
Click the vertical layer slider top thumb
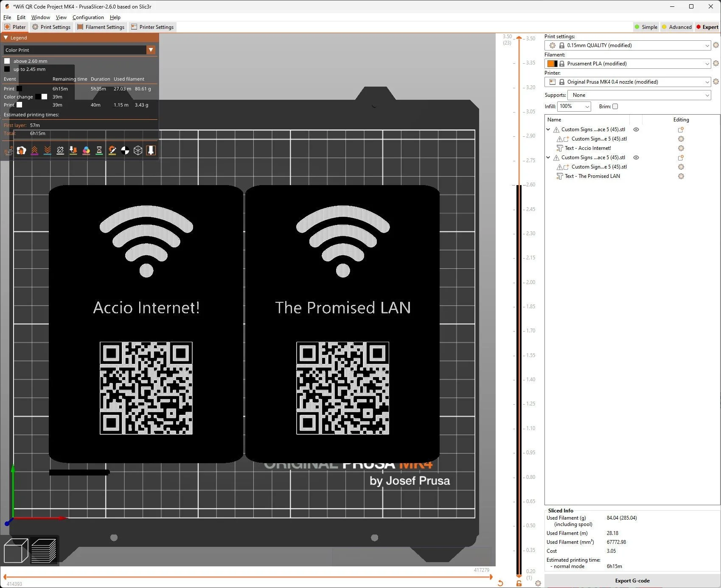(519, 39)
